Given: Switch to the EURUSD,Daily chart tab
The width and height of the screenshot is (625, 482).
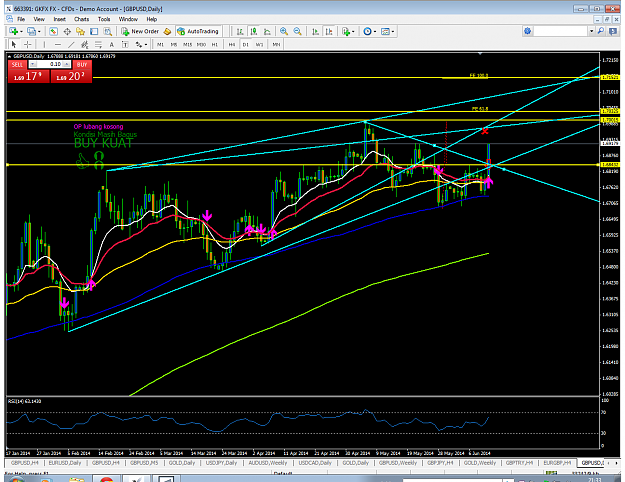Looking at the screenshot, I should pyautogui.click(x=65, y=463).
